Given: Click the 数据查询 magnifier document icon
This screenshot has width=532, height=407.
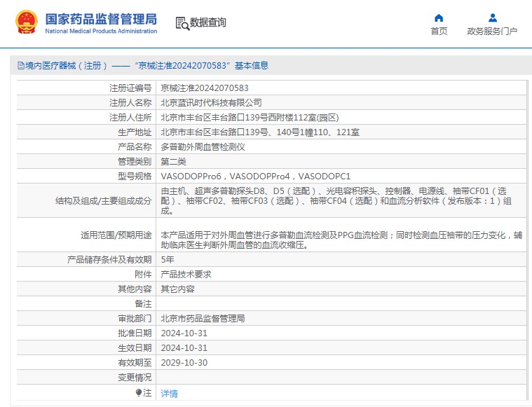Looking at the screenshot, I should pos(181,23).
